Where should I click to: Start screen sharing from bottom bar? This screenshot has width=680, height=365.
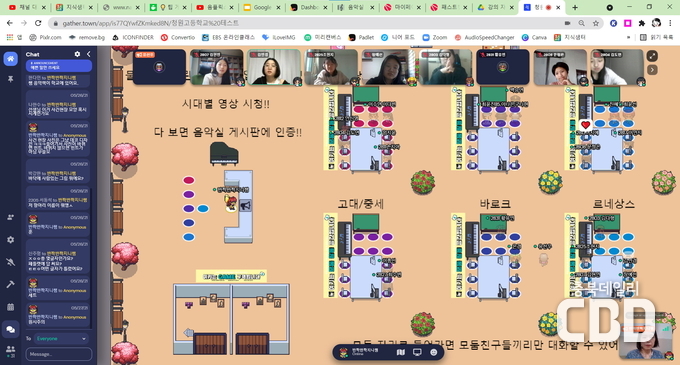pyautogui.click(x=417, y=352)
